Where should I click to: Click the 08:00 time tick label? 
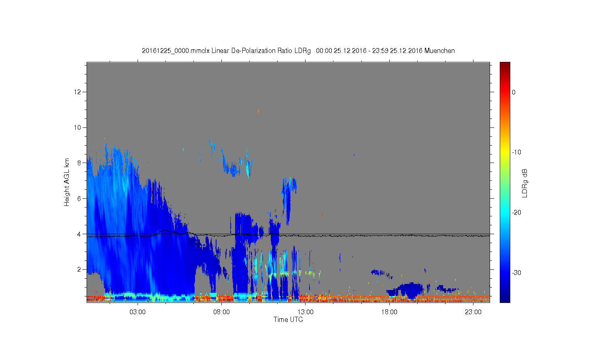(221, 312)
